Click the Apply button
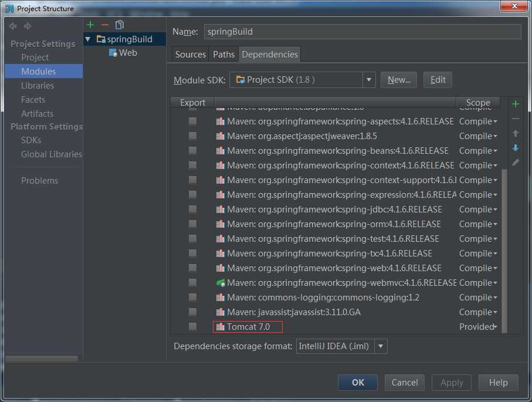The width and height of the screenshot is (532, 402). (x=452, y=383)
